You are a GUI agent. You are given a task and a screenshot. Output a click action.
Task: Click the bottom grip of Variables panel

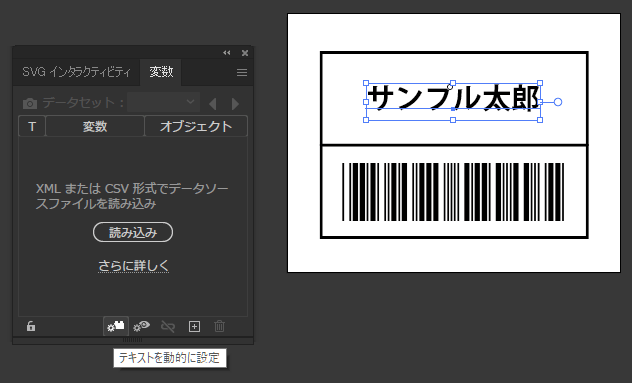tap(132, 341)
